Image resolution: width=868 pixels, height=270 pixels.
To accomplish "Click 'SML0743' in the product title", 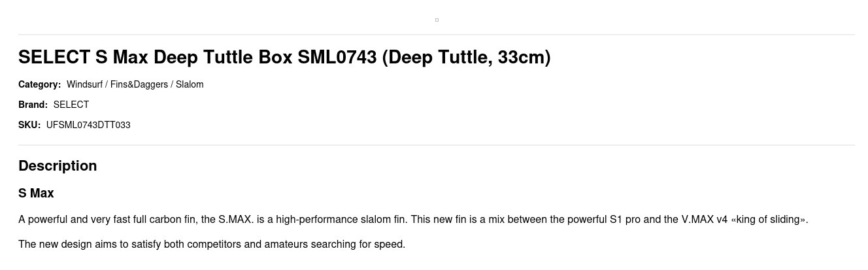I will 337,58.
